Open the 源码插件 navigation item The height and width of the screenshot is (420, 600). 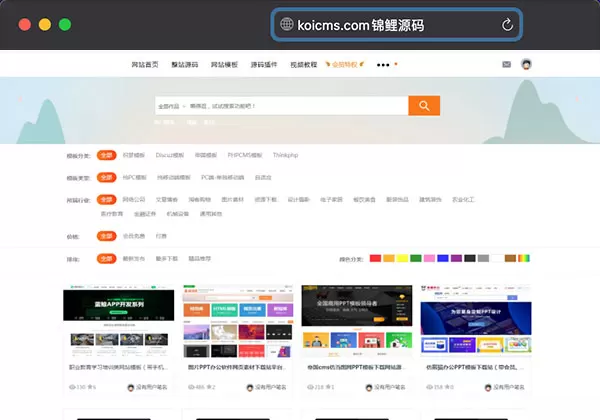point(264,65)
